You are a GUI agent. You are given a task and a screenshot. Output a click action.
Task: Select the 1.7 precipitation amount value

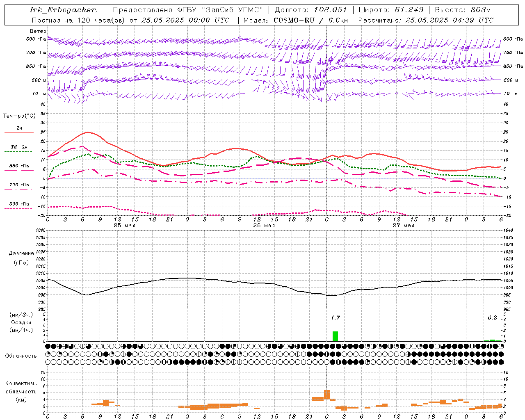coord(336,317)
